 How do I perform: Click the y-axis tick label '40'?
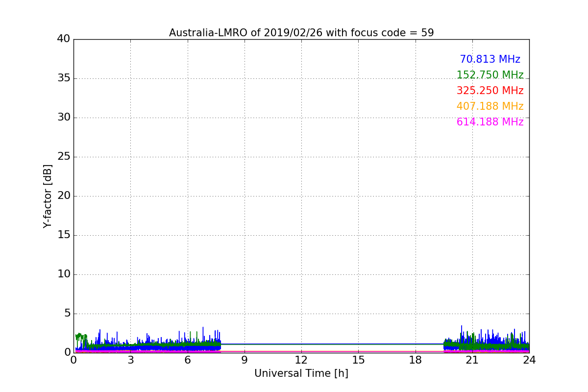click(x=64, y=39)
